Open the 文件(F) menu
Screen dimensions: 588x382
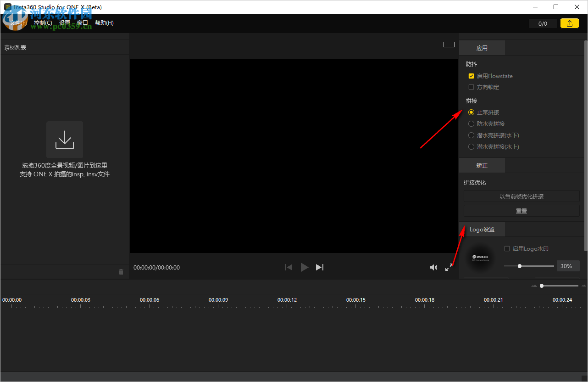18,23
